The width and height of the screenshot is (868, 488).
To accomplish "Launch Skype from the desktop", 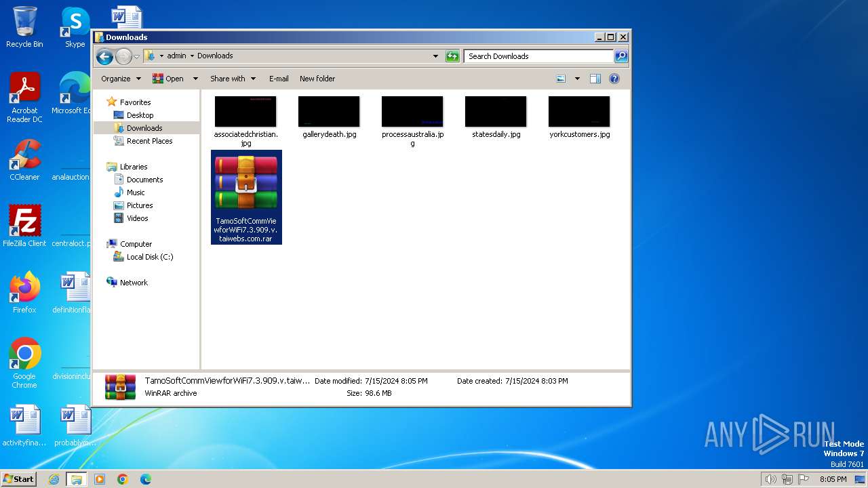I will (75, 27).
